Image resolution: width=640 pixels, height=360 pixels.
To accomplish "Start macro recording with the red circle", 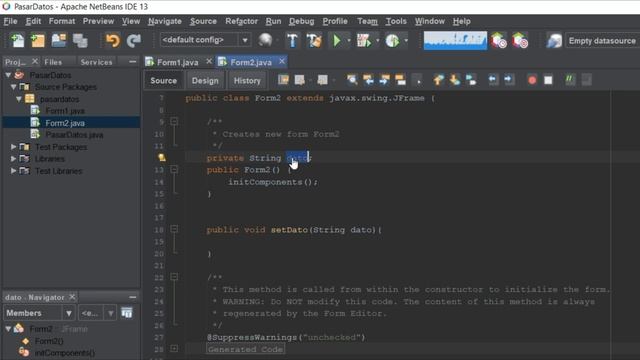I will point(532,80).
